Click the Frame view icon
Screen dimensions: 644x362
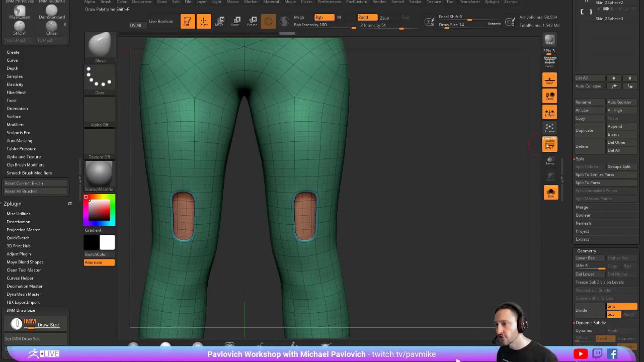coord(549,128)
